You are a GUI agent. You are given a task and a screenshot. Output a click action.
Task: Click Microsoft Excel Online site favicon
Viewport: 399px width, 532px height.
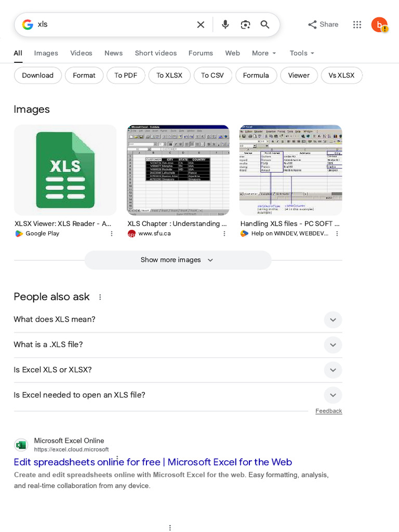21,445
